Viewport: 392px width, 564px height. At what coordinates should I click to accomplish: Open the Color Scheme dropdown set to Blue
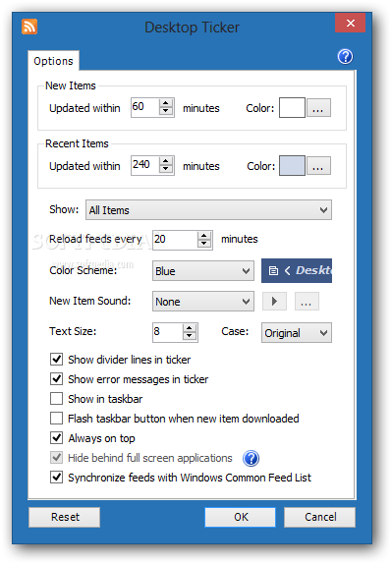pos(203,271)
